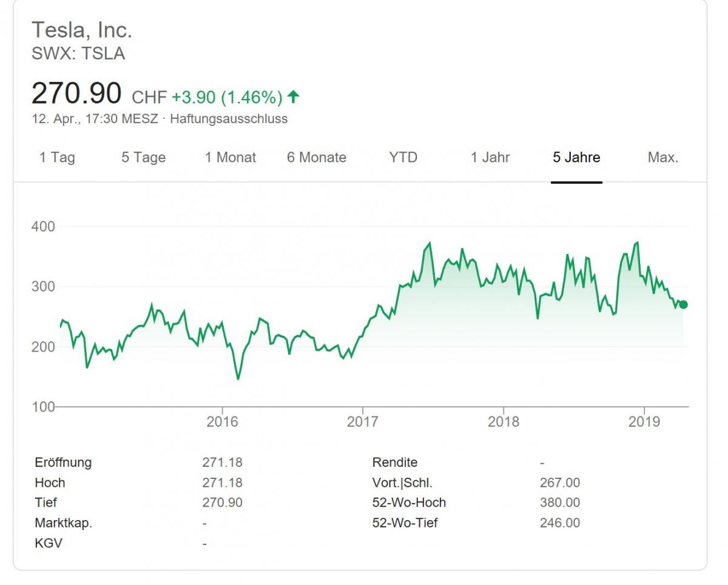This screenshot has width=728, height=585.
Task: Open the Haftungsausschluss disclaimer link
Action: tap(229, 119)
